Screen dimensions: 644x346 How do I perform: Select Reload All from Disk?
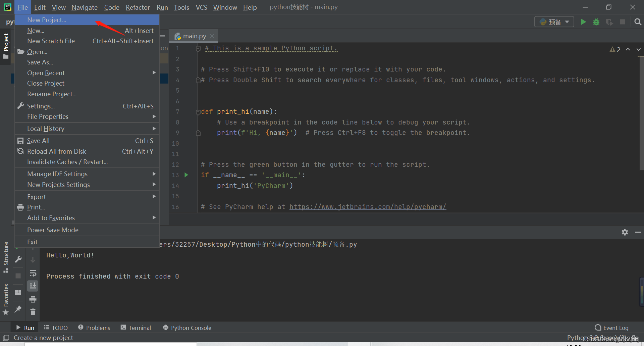87,151
